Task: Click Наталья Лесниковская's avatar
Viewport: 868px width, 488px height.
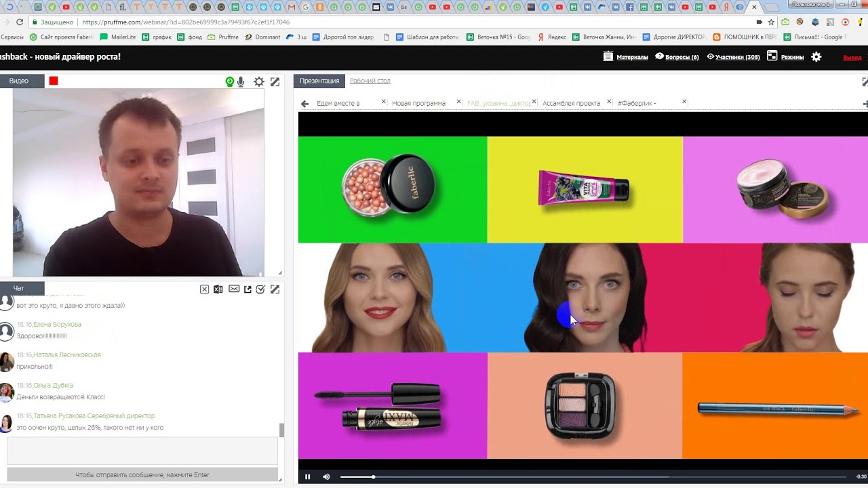Action: click(6, 361)
